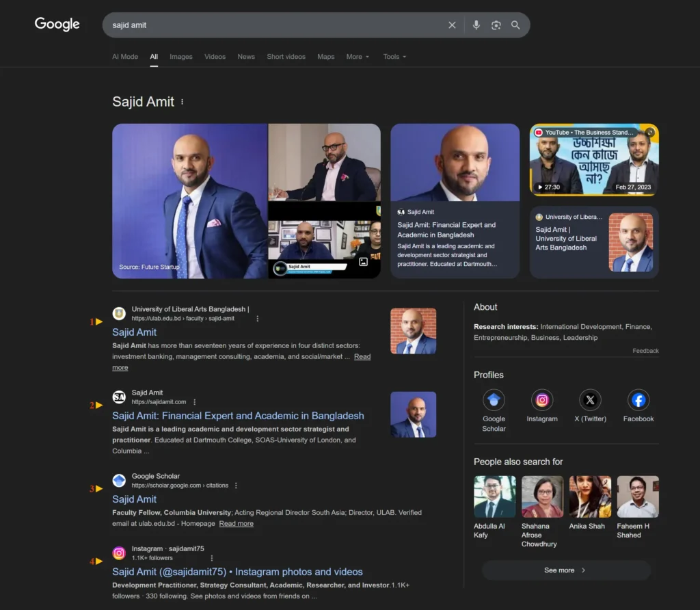Open 'Sajid Amit: Financial Expert and Academic' result link
The width and height of the screenshot is (700, 610).
coord(238,416)
